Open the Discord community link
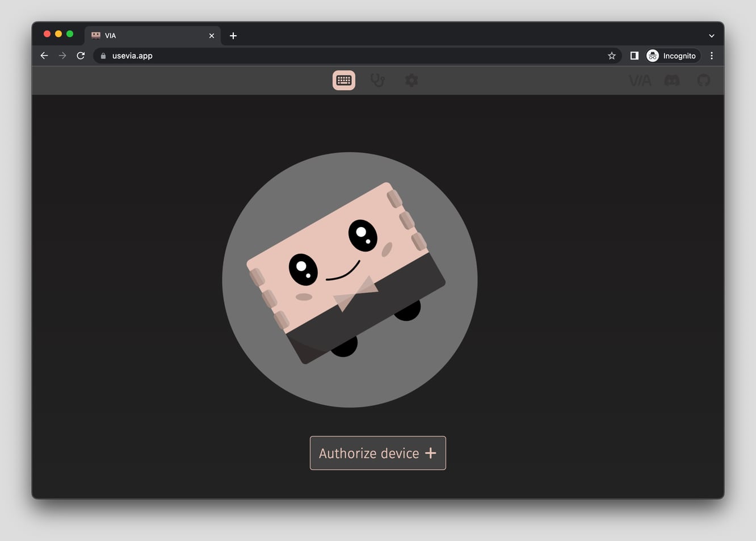The height and width of the screenshot is (541, 756). coord(672,81)
